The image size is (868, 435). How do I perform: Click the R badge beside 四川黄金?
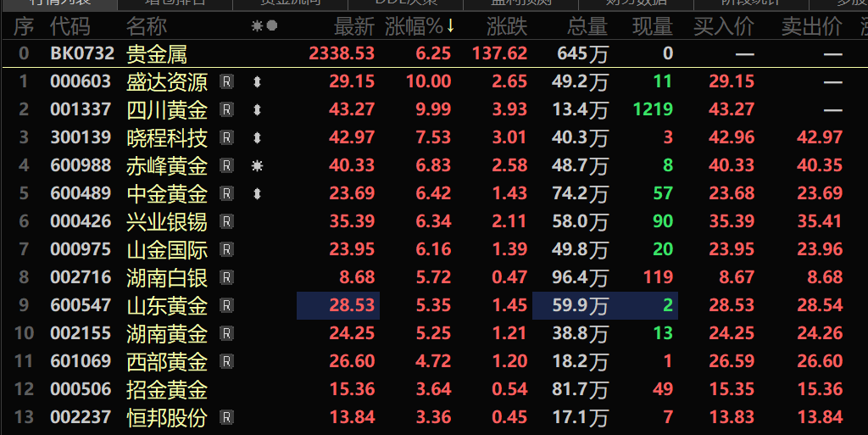(226, 109)
